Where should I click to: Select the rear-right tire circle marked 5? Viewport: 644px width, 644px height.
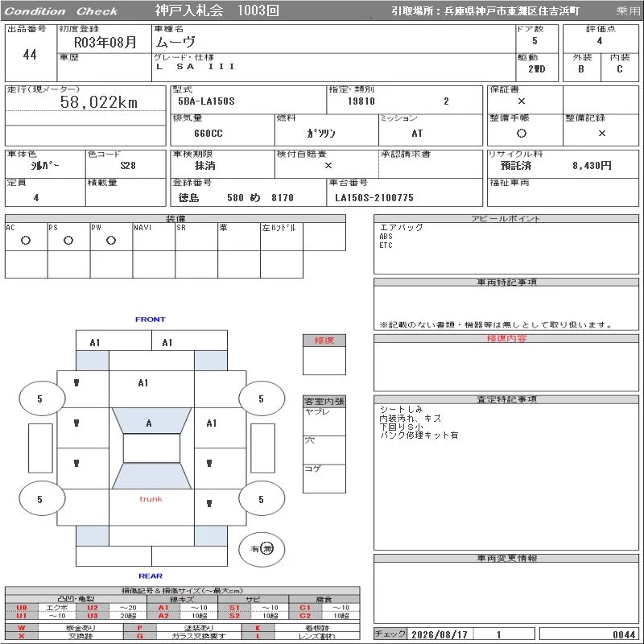coord(262,498)
